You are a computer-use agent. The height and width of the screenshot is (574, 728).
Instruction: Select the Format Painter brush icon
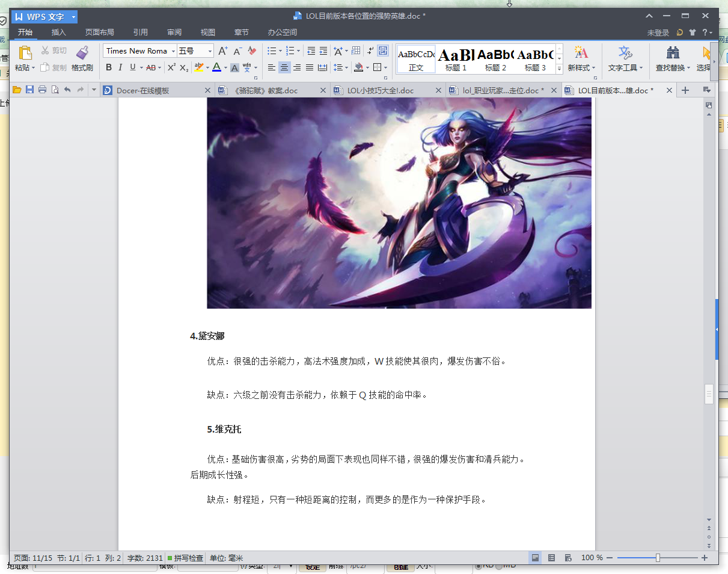point(82,53)
